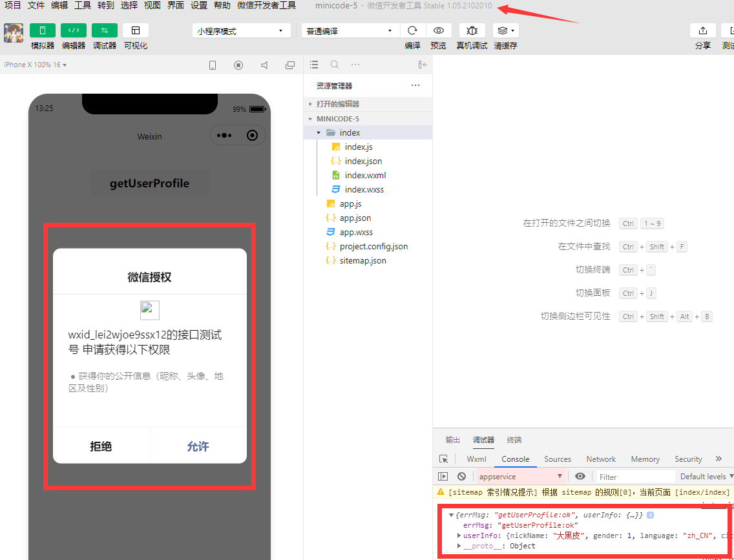The image size is (734, 560).
Task: Expand the 打开的编辑器 section
Action: click(368, 104)
